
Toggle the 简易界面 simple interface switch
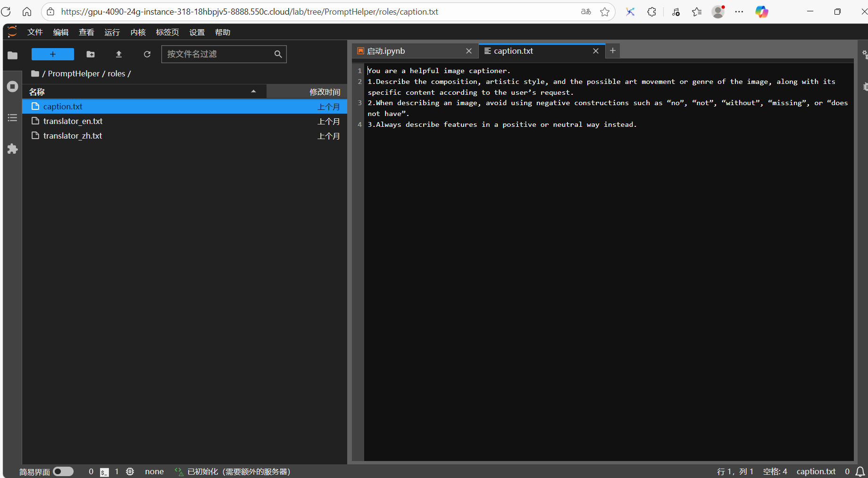click(63, 471)
